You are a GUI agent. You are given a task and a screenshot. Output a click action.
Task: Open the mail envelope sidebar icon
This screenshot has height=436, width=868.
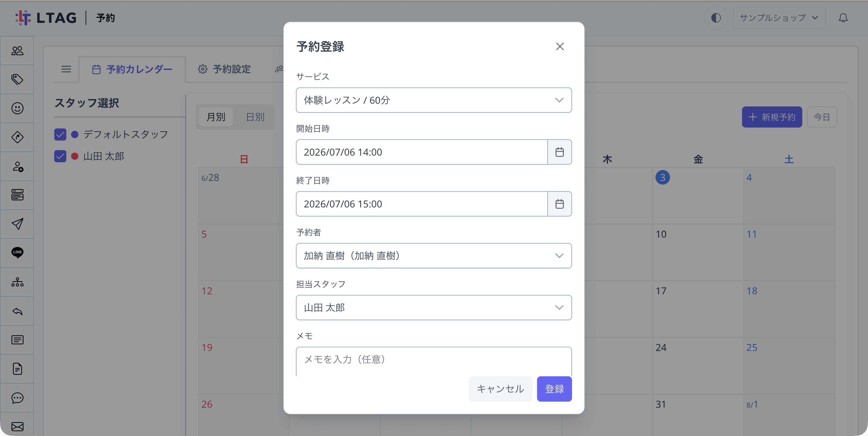pos(17,427)
